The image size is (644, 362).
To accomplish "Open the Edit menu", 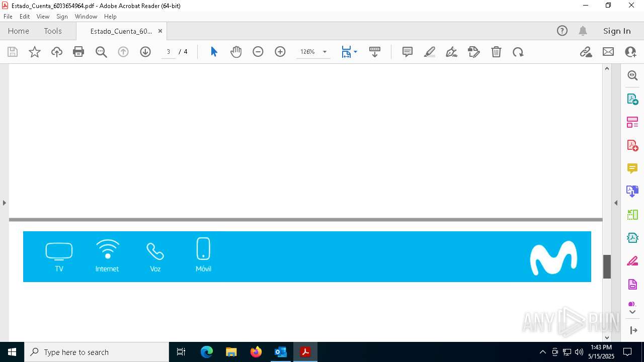I will pyautogui.click(x=25, y=17).
